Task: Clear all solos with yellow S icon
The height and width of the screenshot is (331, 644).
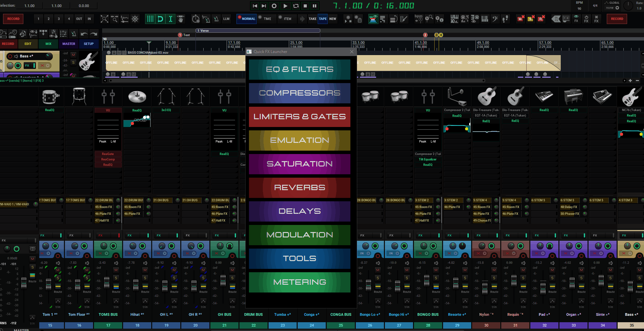Action: pos(531,19)
